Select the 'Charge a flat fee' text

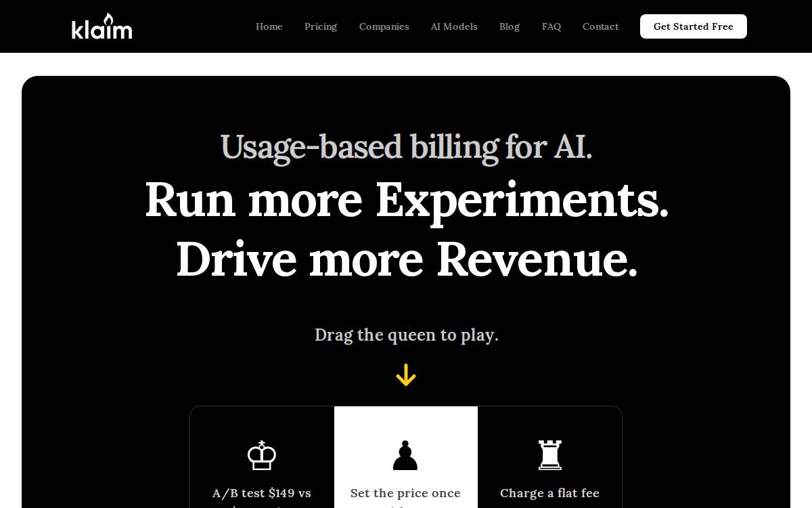tap(549, 493)
